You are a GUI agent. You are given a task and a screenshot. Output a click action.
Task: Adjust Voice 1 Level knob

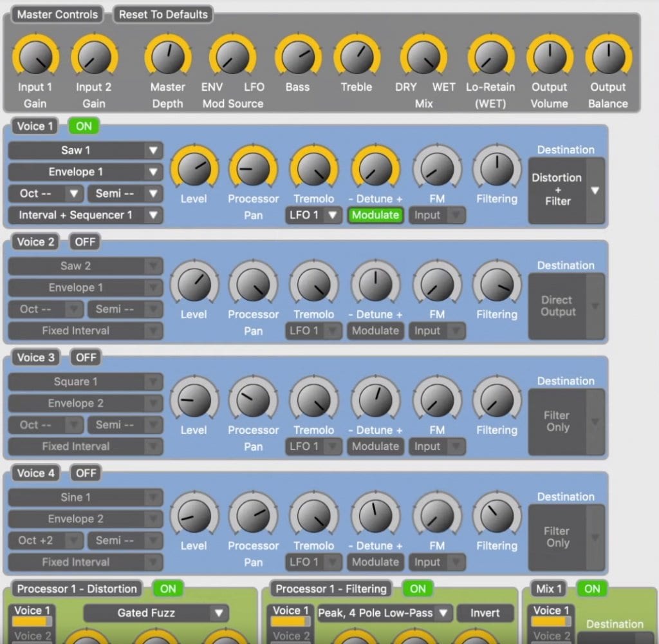[194, 169]
